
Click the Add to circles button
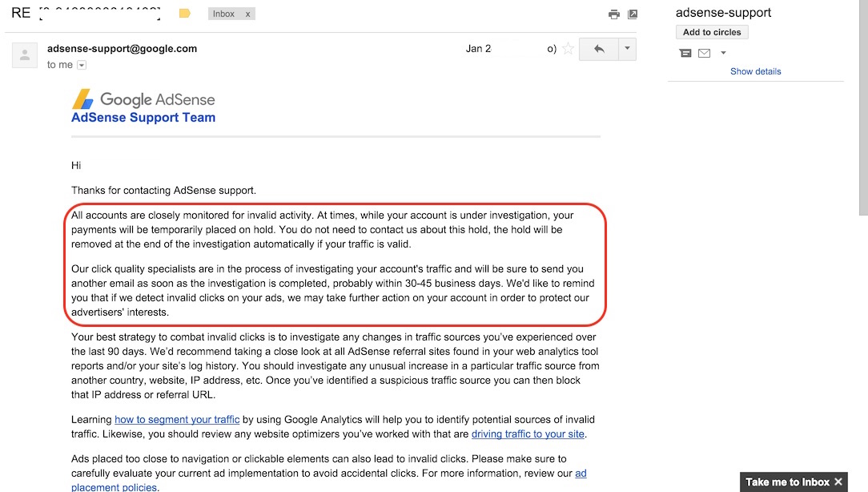(x=712, y=32)
